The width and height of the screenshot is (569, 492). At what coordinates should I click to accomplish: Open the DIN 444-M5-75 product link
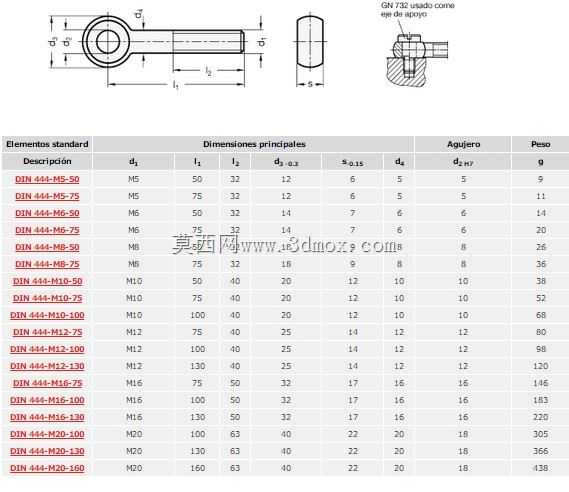(47, 196)
